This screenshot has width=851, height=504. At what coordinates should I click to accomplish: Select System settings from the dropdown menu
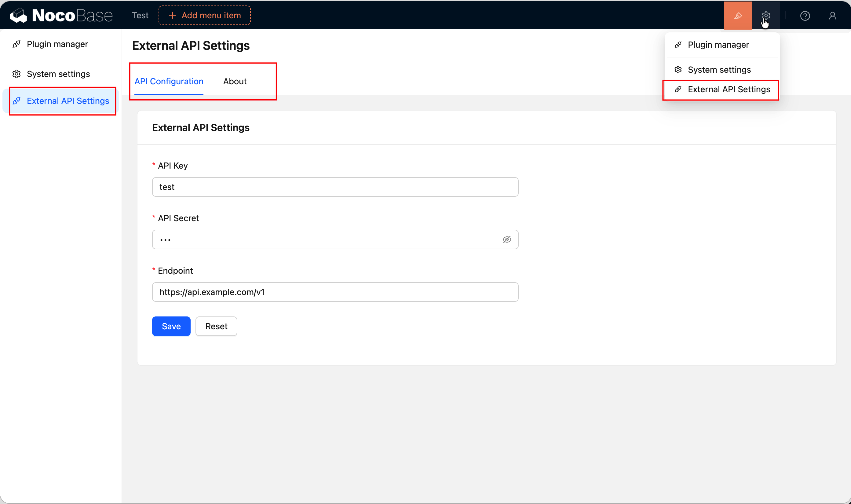click(x=720, y=69)
